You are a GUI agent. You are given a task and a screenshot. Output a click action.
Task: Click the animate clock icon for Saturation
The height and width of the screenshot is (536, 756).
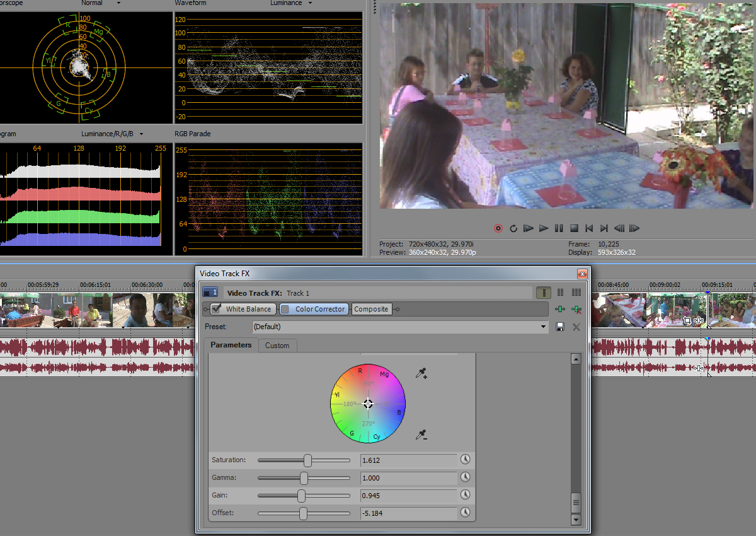[x=466, y=460]
